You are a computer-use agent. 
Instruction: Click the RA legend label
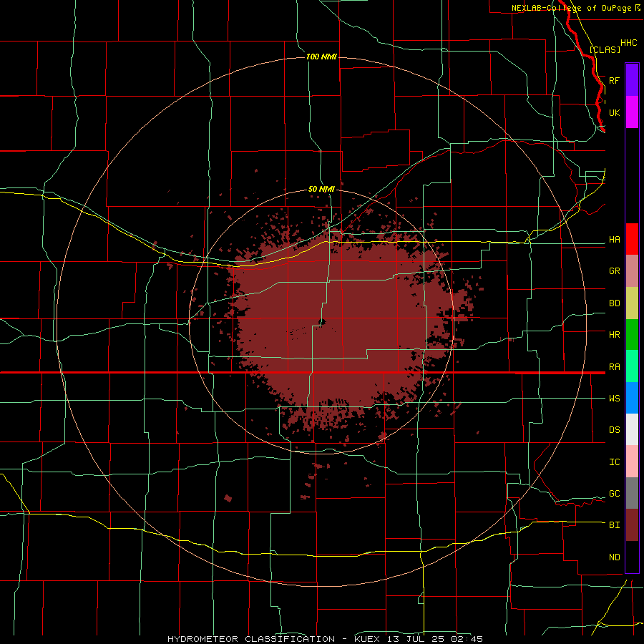(x=614, y=367)
